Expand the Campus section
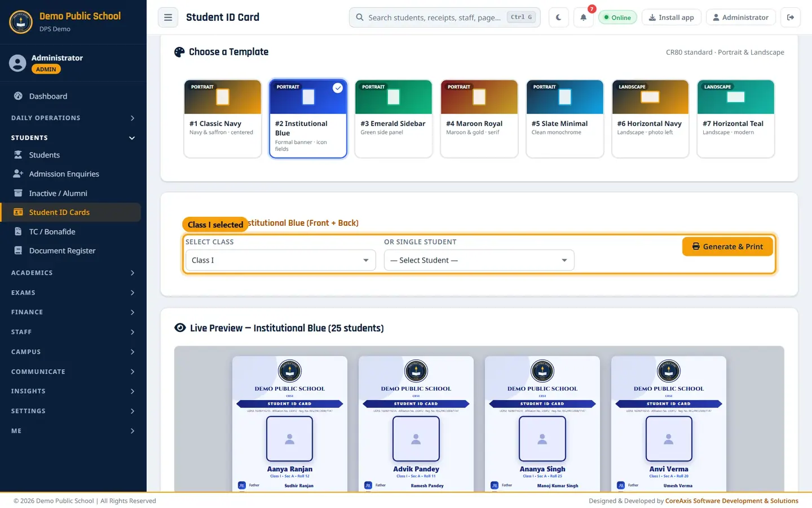812x508 pixels. (73, 352)
